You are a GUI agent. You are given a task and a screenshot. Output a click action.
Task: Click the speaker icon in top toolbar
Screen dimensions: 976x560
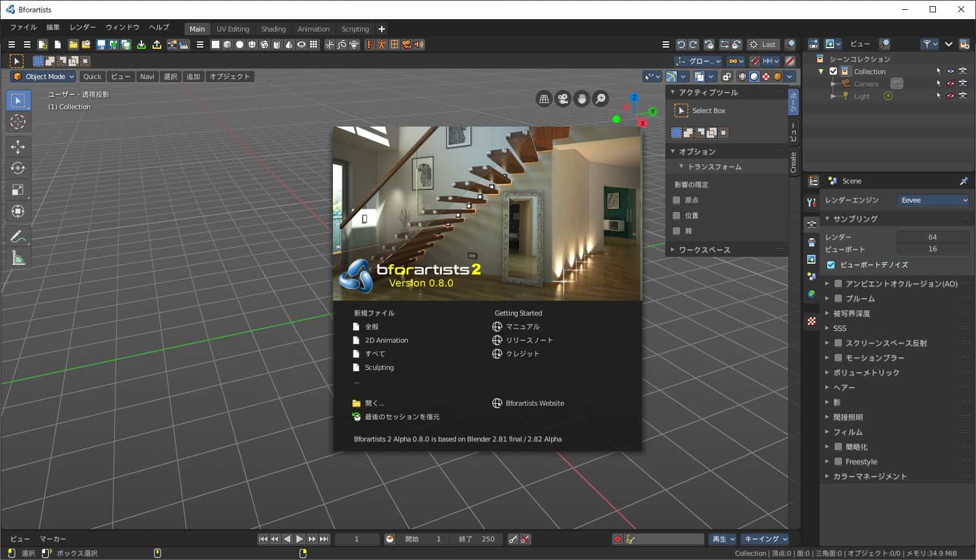click(x=419, y=44)
